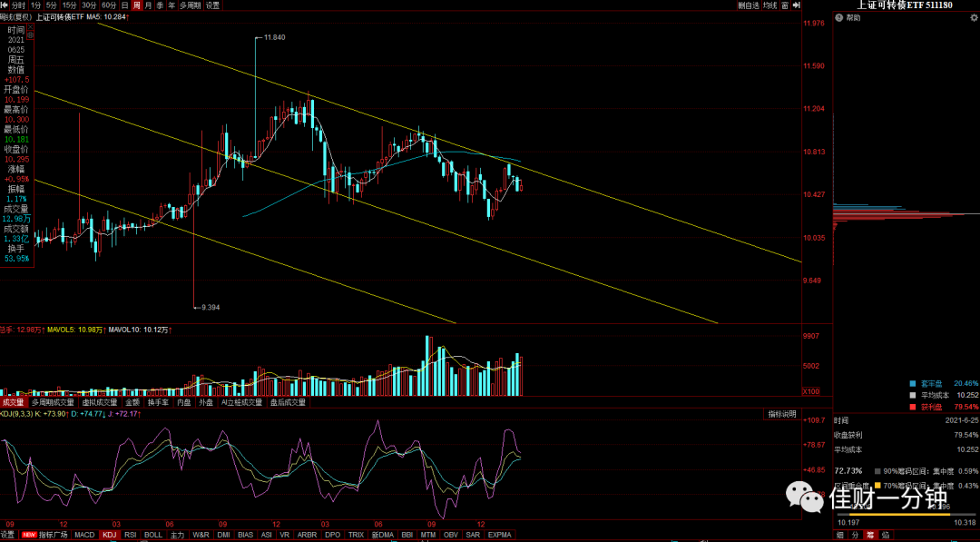Open the 设置 settings dropdown at top
The image size is (980, 542).
[x=212, y=5]
